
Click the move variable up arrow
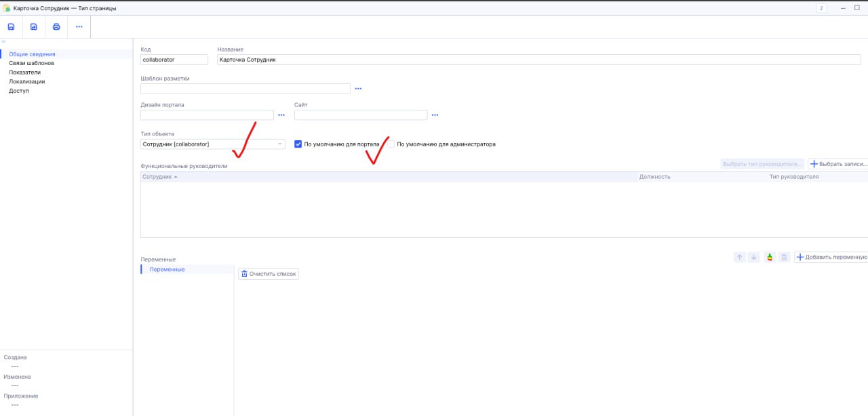tap(740, 257)
